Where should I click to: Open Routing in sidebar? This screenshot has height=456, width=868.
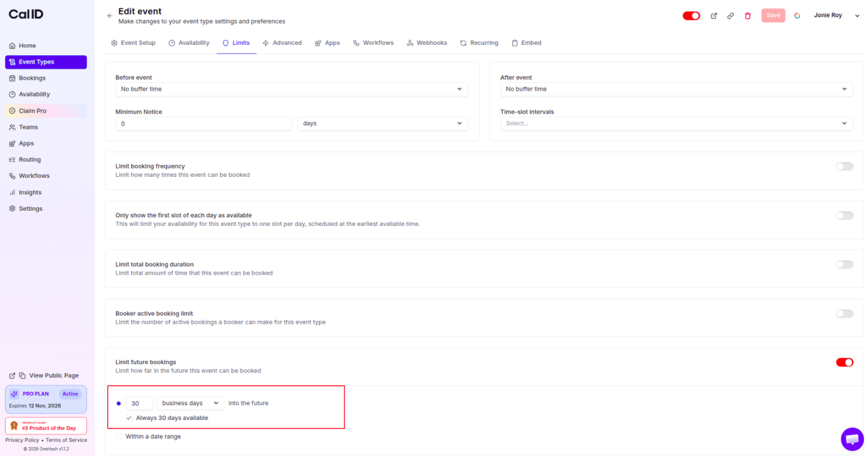click(46, 160)
